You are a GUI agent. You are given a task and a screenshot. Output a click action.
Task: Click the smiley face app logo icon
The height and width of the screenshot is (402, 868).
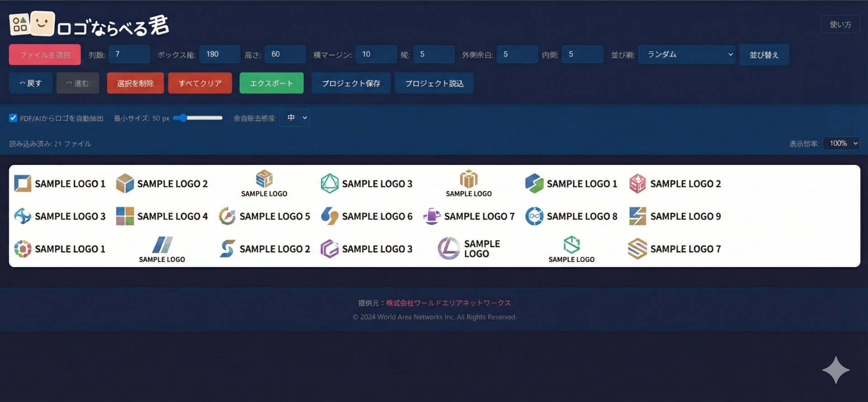[x=42, y=24]
